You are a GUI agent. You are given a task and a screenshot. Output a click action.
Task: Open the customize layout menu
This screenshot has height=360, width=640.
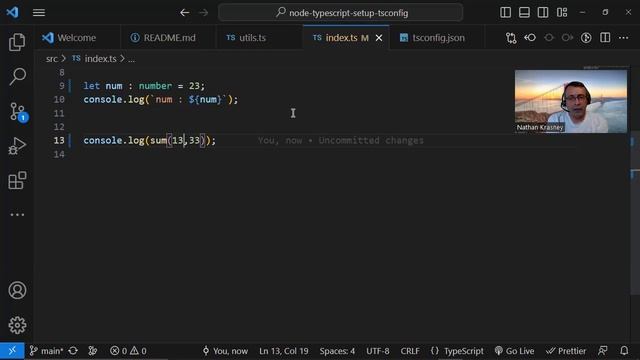tap(562, 13)
